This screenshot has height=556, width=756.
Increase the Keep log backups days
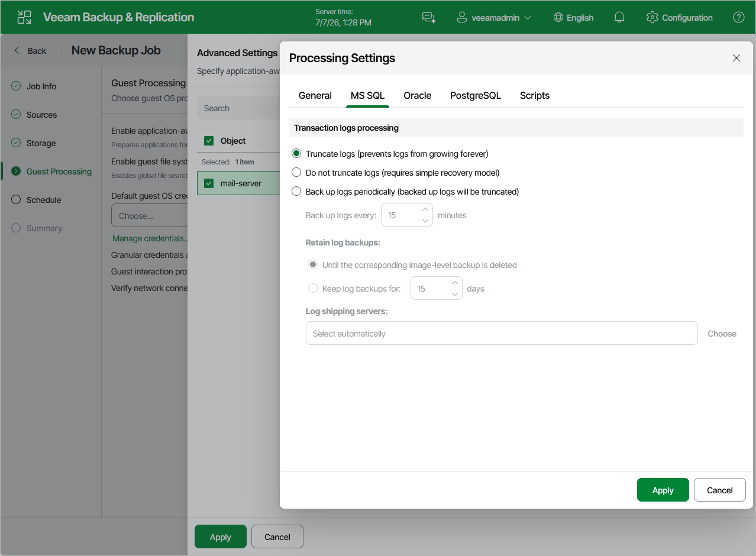tap(454, 283)
